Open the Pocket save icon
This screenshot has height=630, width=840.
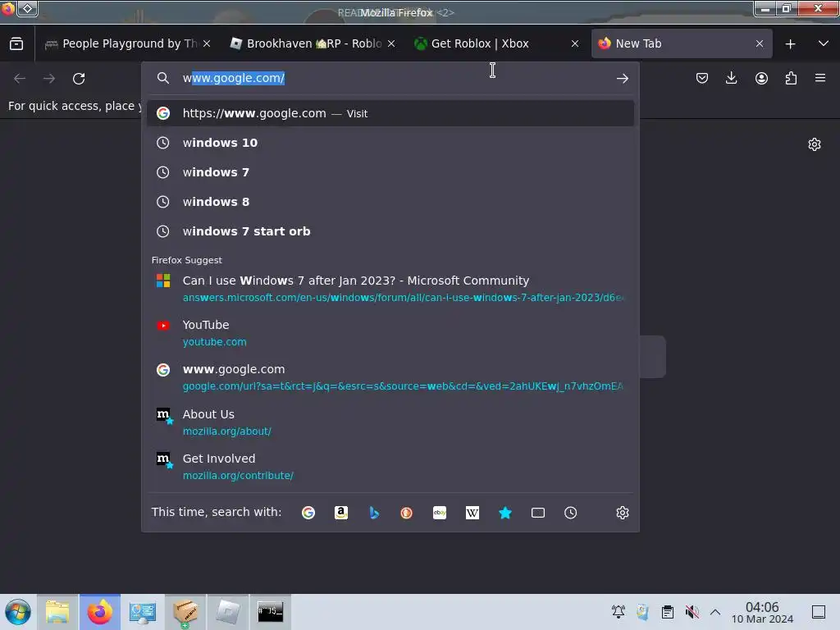click(702, 78)
